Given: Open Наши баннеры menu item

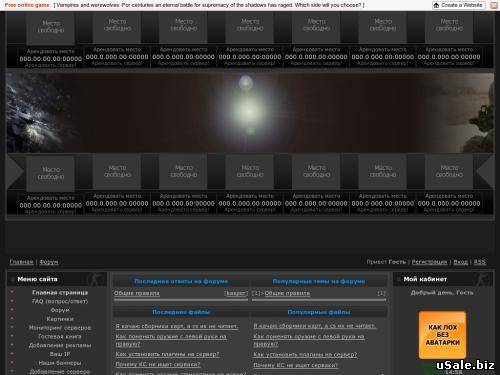Looking at the screenshot, I should (60, 363).
